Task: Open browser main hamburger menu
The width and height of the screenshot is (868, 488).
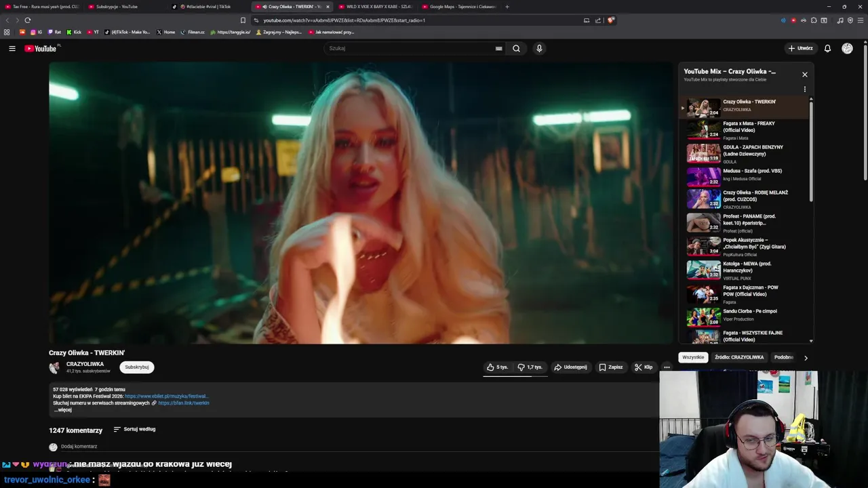Action: point(860,20)
